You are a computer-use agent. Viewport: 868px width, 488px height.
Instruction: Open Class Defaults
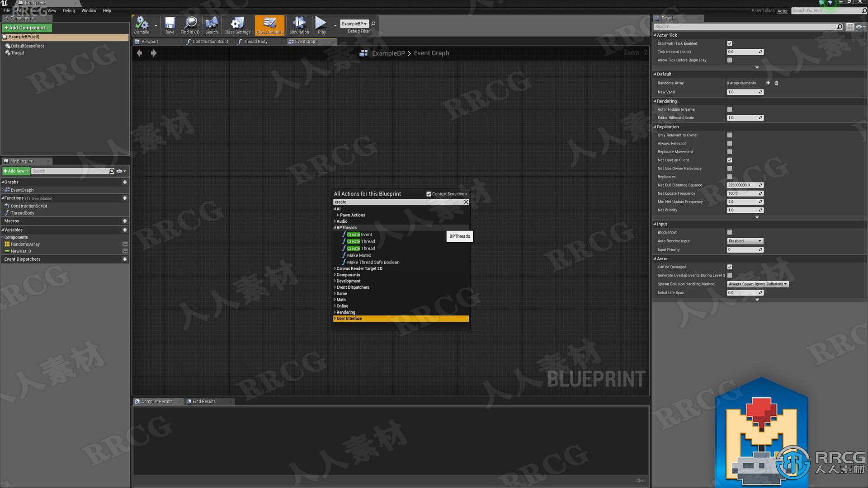[269, 25]
